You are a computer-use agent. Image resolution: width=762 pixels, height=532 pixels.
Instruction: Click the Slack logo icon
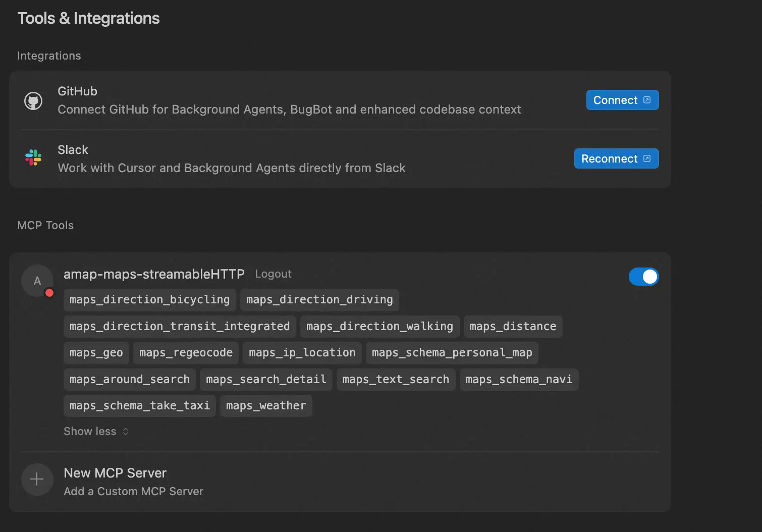pos(33,158)
